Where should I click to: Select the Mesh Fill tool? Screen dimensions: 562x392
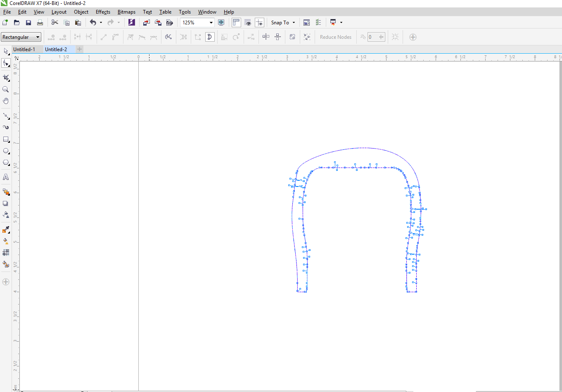pos(6,253)
